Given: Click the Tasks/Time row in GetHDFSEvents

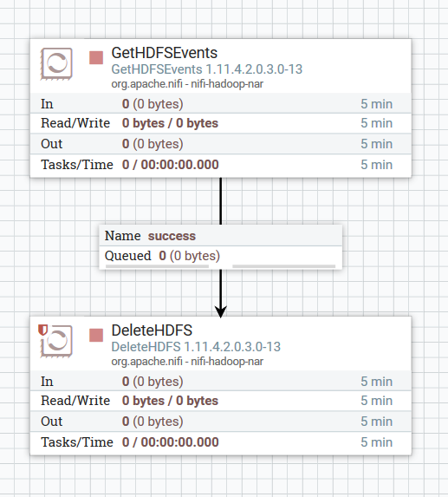Looking at the screenshot, I should (x=221, y=165).
